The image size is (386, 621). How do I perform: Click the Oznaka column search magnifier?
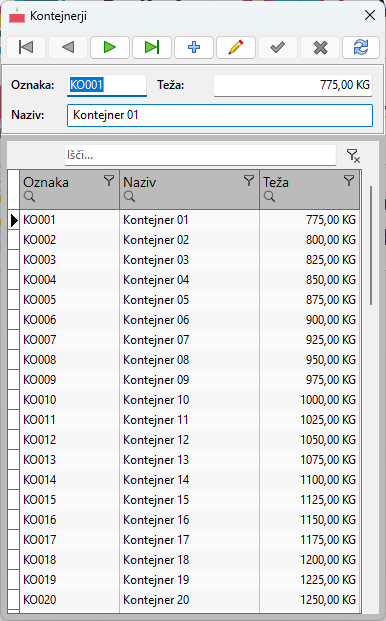coord(29,196)
